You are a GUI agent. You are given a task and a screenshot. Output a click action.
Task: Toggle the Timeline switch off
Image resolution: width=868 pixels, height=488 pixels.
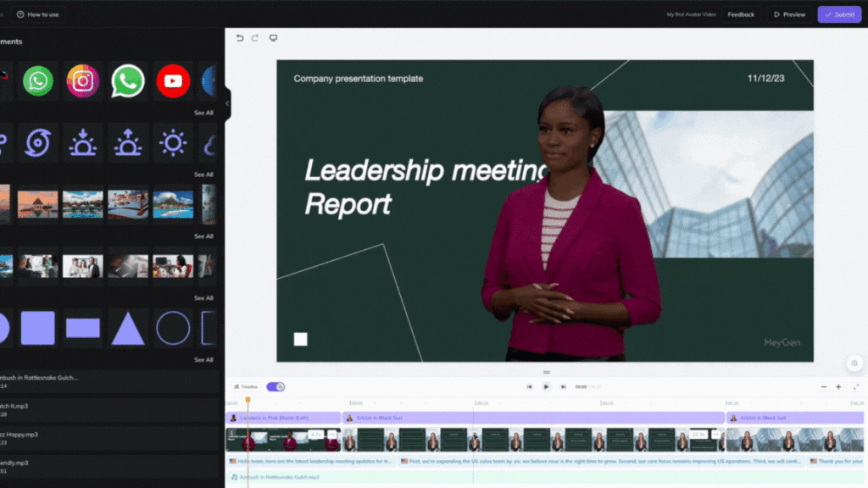pos(275,386)
